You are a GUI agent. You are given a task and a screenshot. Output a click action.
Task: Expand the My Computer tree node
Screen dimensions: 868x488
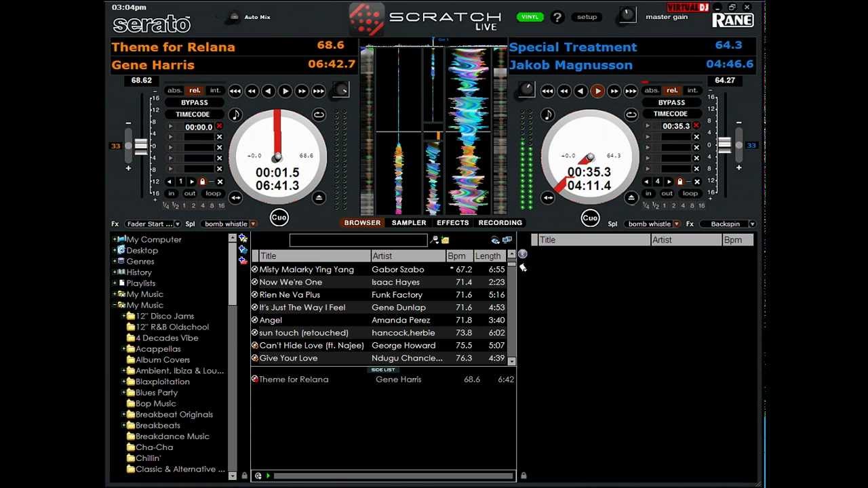click(115, 239)
